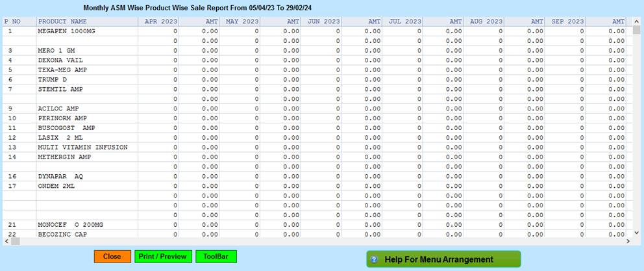
Task: Click the JUL 2023 column header
Action: point(404,21)
